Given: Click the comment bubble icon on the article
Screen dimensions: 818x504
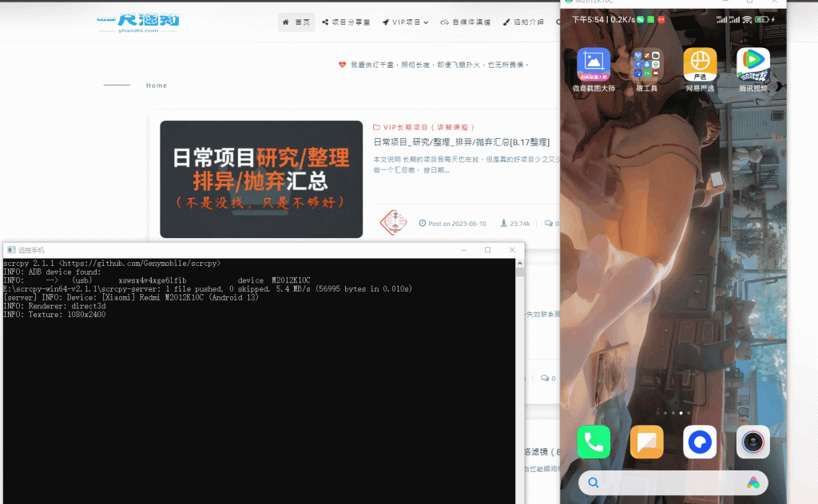Looking at the screenshot, I should [x=548, y=223].
